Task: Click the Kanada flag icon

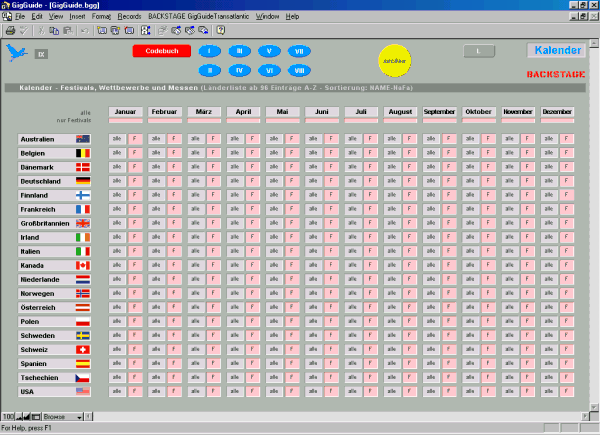Action: click(x=83, y=265)
